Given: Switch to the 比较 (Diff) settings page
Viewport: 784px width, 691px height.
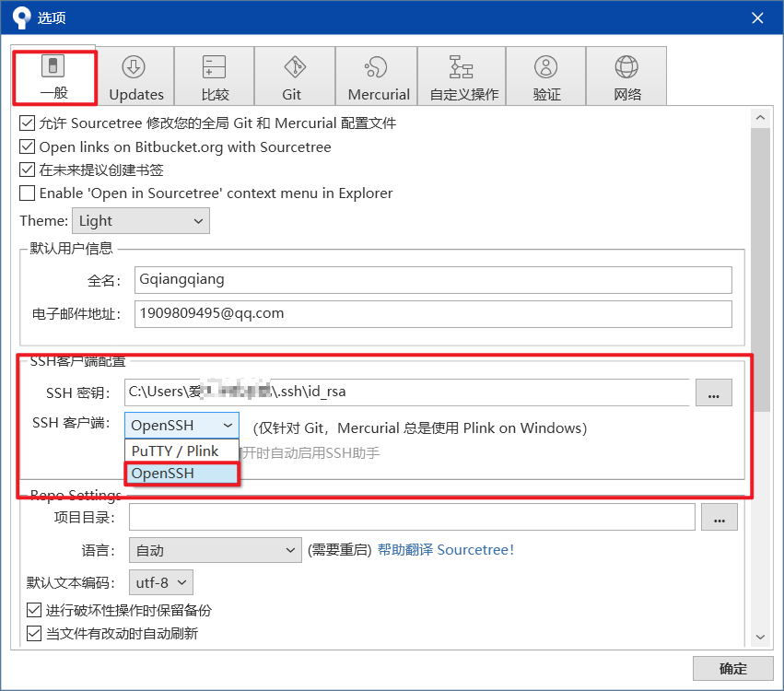Looking at the screenshot, I should 214,76.
